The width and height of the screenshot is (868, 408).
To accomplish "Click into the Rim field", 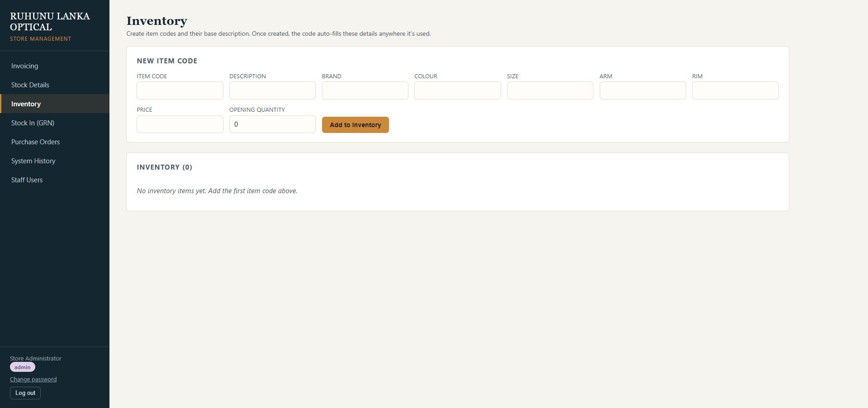I will pyautogui.click(x=735, y=90).
